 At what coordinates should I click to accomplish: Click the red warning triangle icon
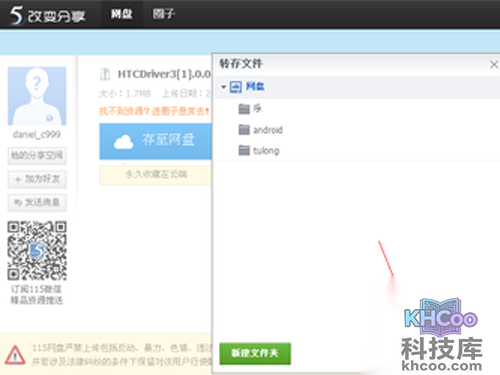(15, 355)
